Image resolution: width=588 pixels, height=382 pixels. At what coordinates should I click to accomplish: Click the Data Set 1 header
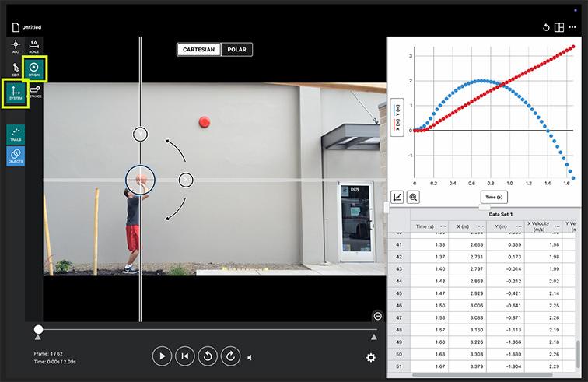[500, 214]
